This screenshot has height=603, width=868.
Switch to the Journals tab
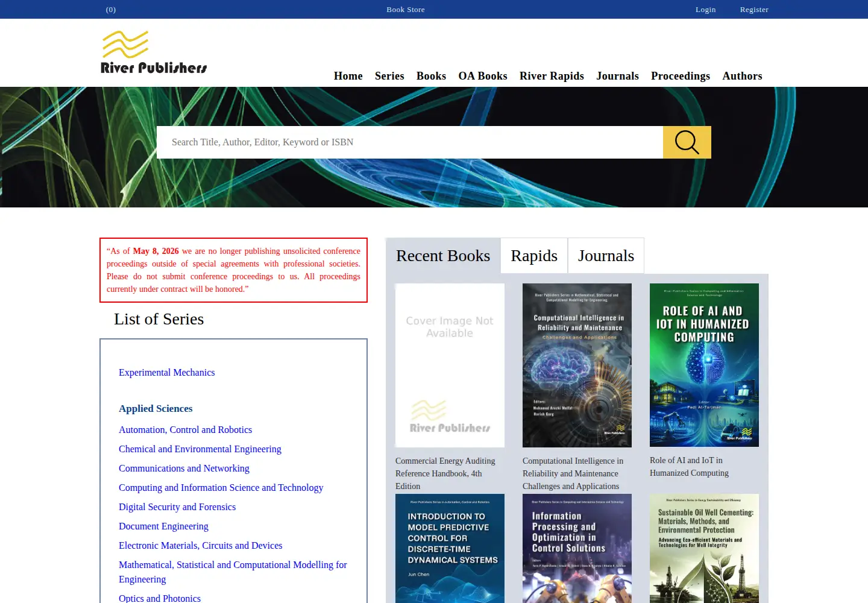tap(606, 256)
